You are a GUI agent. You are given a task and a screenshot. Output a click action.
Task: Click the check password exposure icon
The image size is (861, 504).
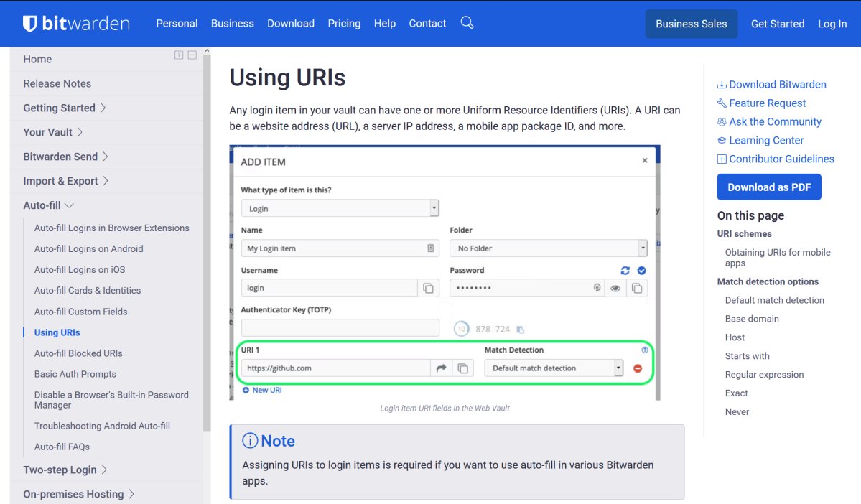coord(641,271)
